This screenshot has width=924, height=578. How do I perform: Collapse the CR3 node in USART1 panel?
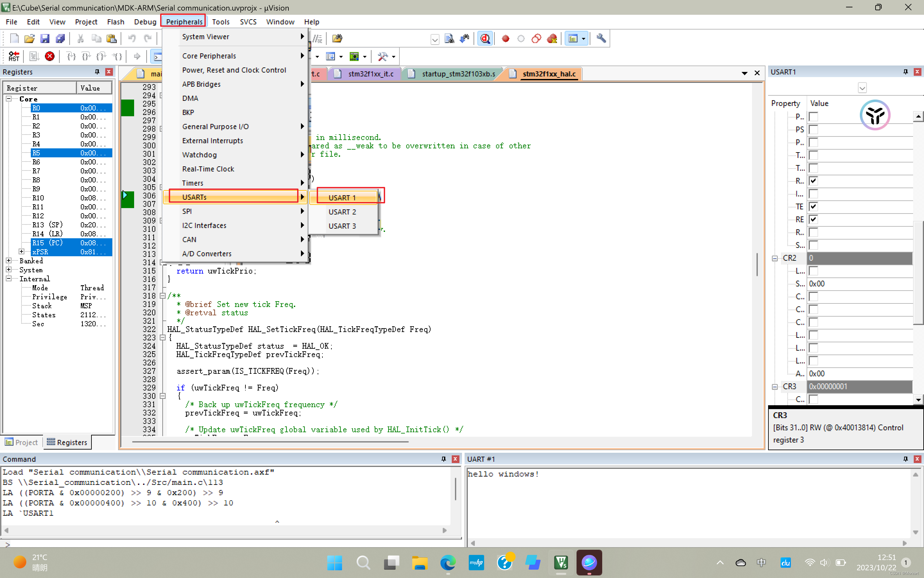tap(775, 387)
